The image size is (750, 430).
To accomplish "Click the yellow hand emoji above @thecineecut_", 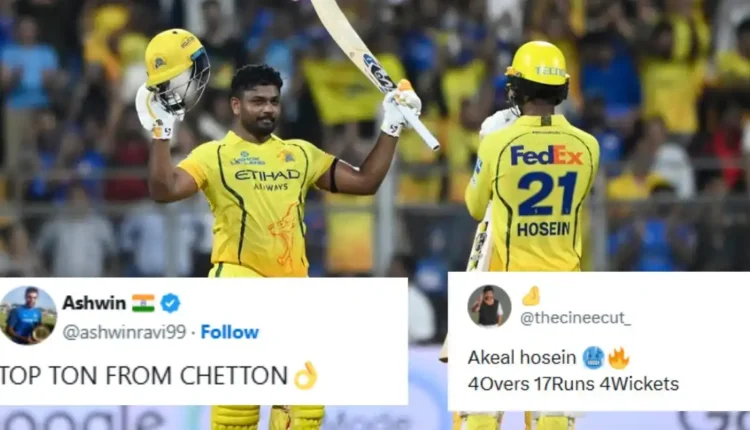I will (x=531, y=297).
